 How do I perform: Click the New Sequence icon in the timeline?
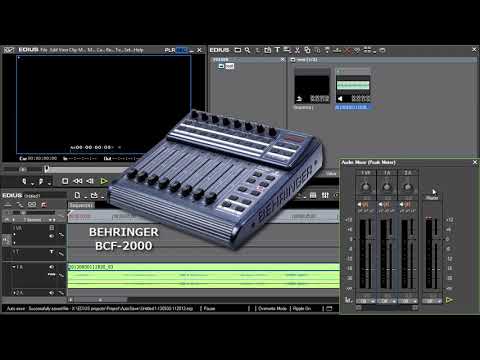point(77,195)
